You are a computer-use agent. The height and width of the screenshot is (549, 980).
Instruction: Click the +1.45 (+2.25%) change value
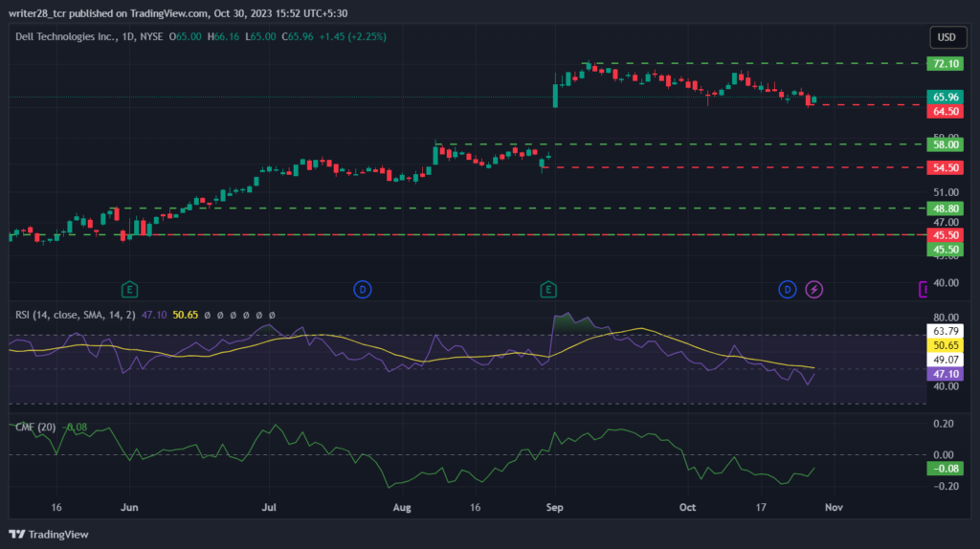[x=352, y=37]
